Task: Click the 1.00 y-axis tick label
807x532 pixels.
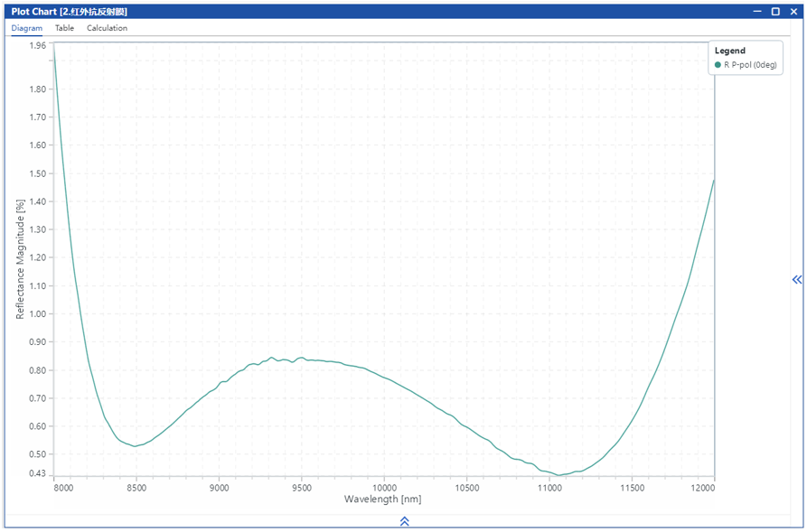Action: 38,313
